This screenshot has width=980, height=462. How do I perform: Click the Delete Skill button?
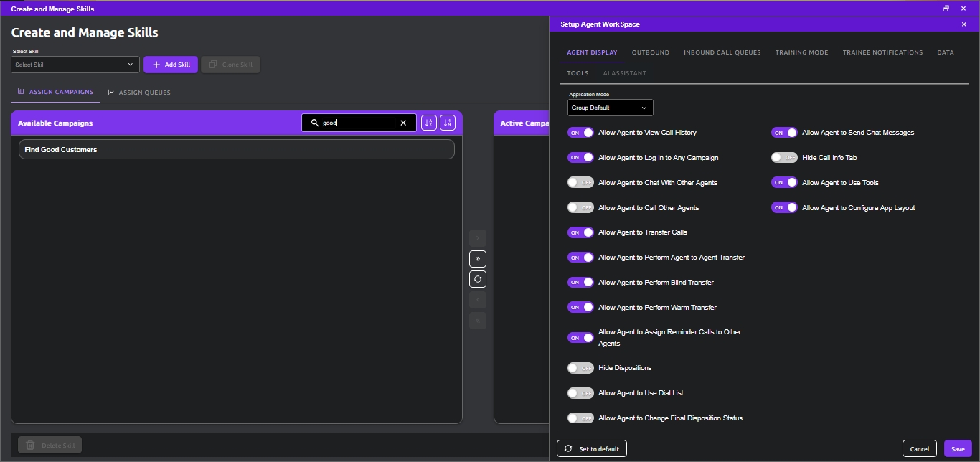(x=50, y=445)
